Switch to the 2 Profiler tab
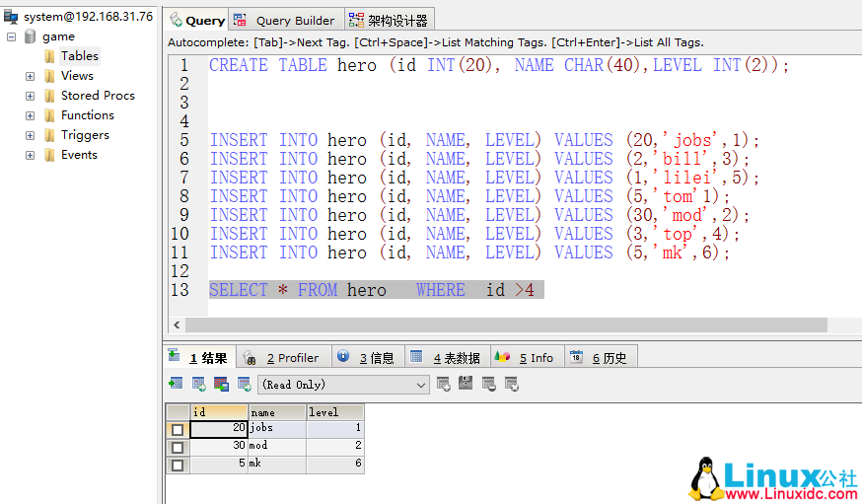Viewport: 862px width, 504px height. click(284, 358)
